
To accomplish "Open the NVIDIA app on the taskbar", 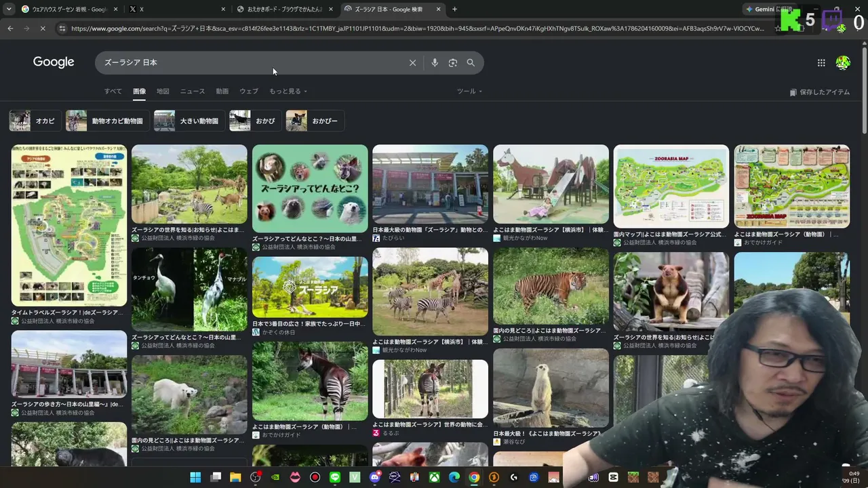I will point(275,477).
